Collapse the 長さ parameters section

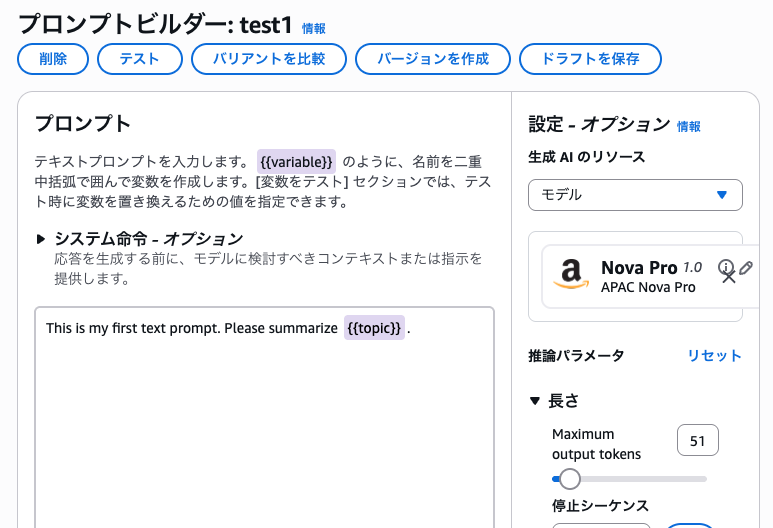pos(535,401)
